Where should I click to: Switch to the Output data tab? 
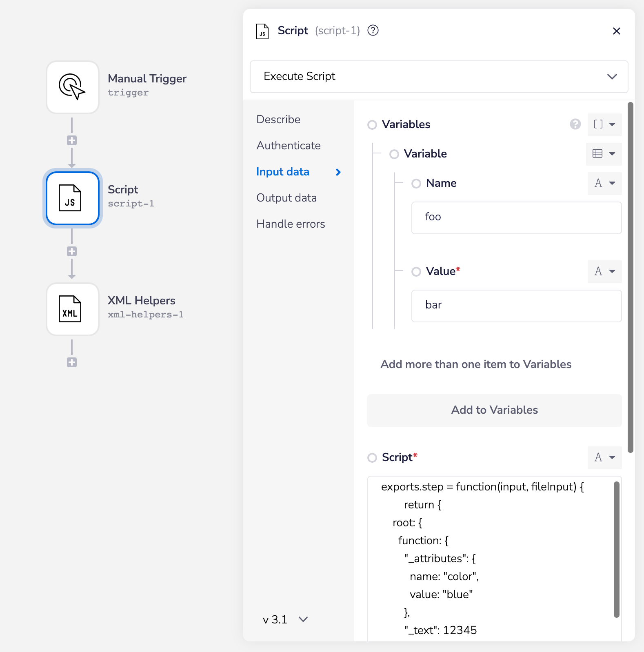(286, 198)
